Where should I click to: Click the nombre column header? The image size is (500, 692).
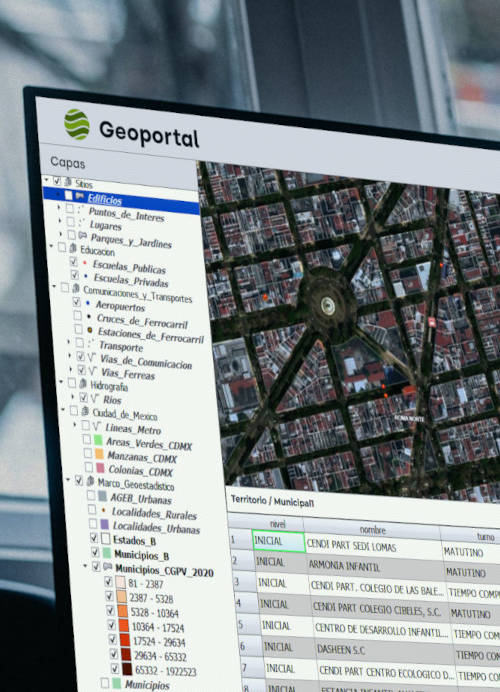pos(372,530)
